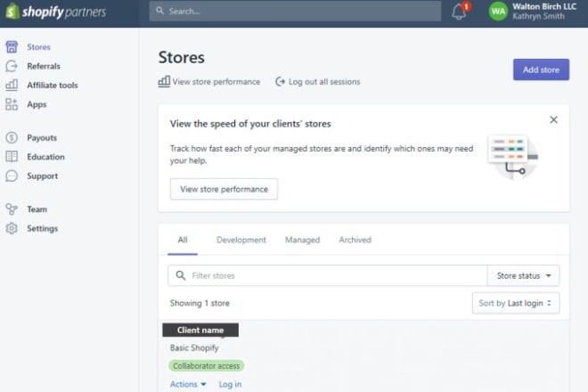Click the Settings gear icon
Image resolution: width=588 pixels, height=392 pixels.
12,228
